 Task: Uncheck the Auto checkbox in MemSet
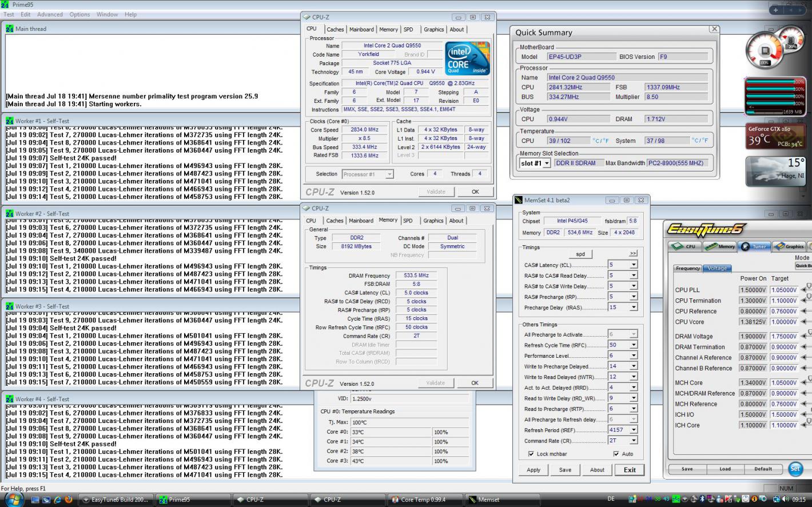(x=616, y=454)
